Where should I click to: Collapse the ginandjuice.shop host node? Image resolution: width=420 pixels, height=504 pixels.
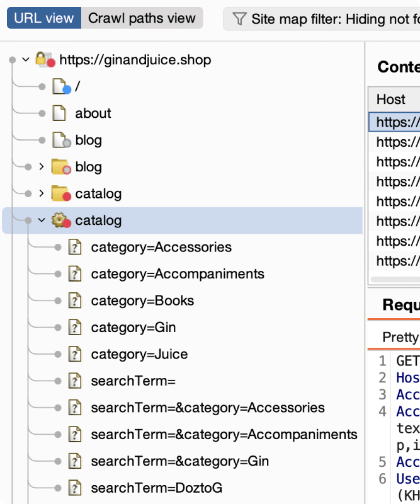[x=26, y=60]
